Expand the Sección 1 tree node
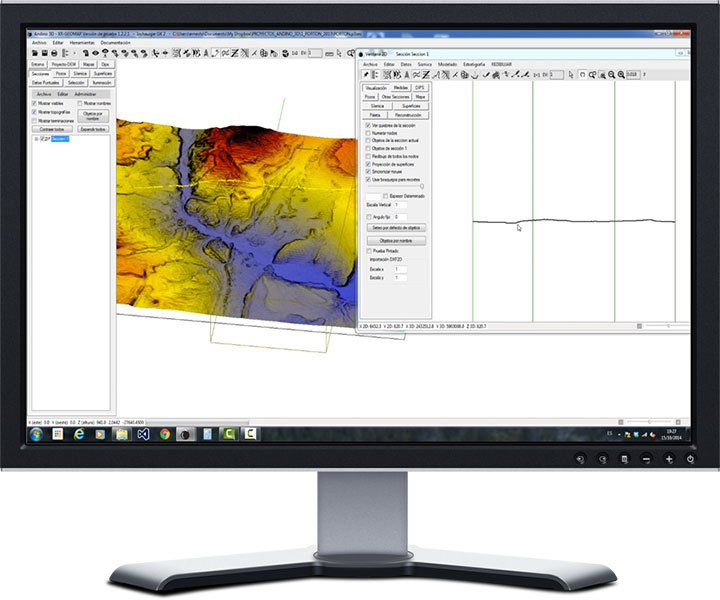This screenshot has height=600, width=720. (37, 139)
